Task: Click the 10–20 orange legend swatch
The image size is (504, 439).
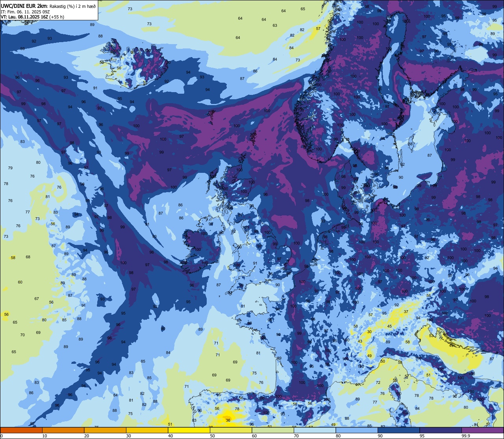Action: (x=63, y=430)
